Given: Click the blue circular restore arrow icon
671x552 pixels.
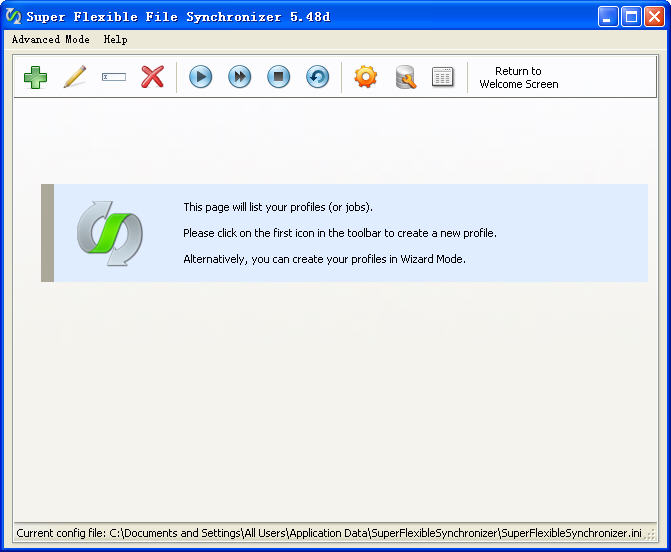Looking at the screenshot, I should point(318,77).
